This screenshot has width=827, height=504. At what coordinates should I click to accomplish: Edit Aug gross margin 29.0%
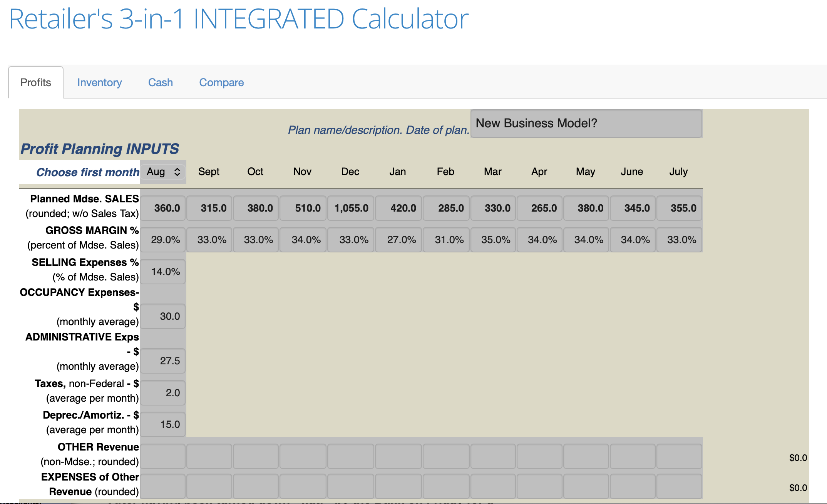[x=163, y=240]
